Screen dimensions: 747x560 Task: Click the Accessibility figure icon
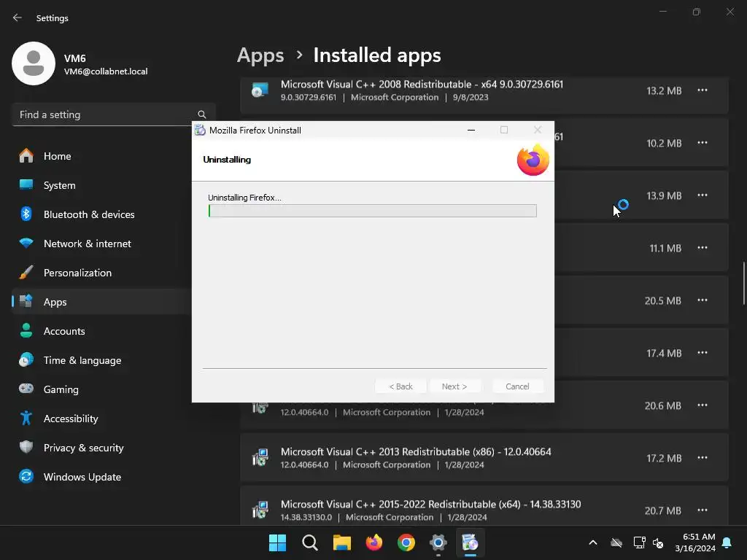(26, 418)
